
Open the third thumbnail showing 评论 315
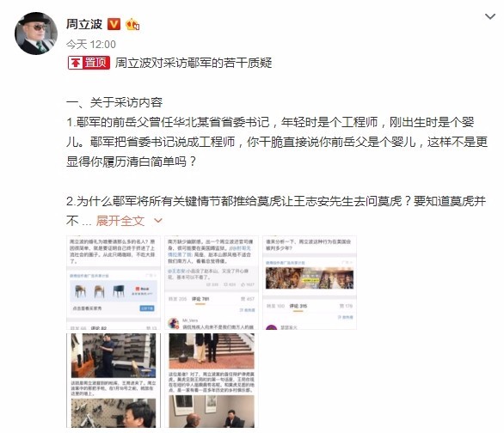click(x=310, y=283)
